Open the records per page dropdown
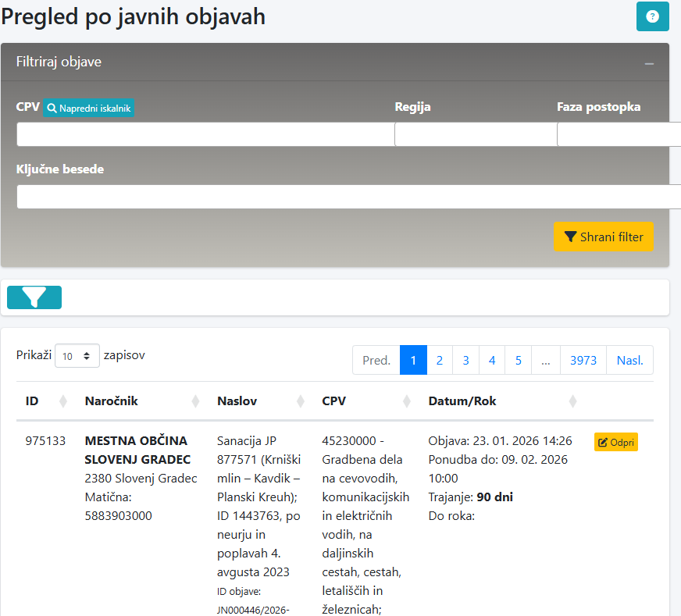 [x=77, y=356]
